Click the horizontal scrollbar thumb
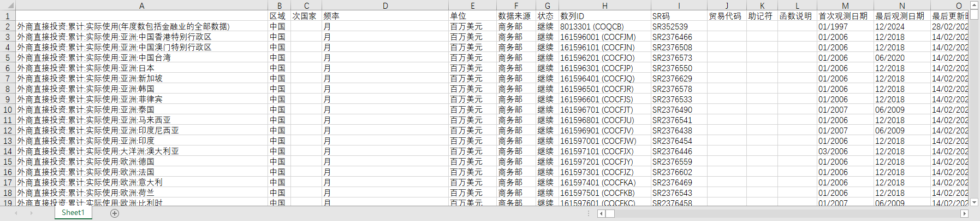 pos(610,213)
